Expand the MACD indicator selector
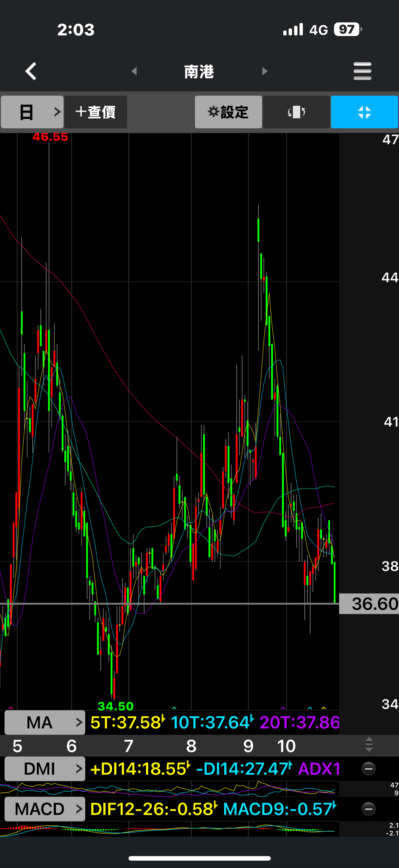Viewport: 399px width, 868px height. 45,809
